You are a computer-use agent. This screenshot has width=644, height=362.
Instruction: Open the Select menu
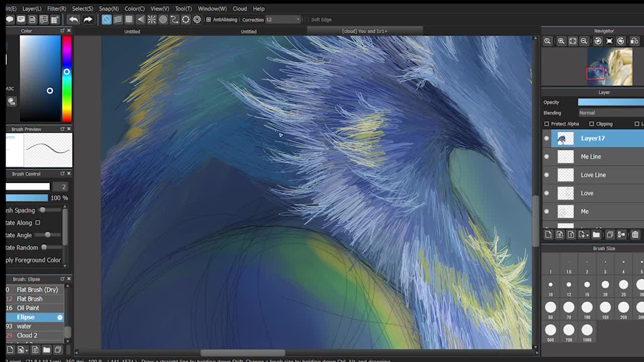tap(83, 9)
